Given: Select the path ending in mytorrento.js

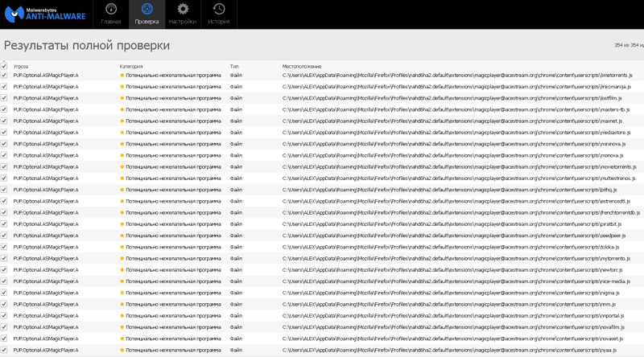Looking at the screenshot, I should point(456,259).
